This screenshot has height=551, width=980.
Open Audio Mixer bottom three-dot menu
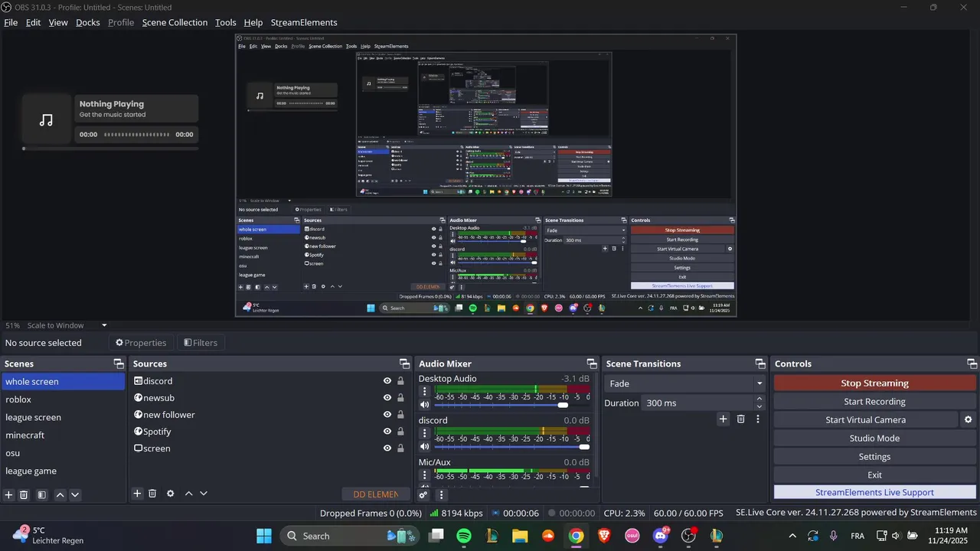point(441,495)
